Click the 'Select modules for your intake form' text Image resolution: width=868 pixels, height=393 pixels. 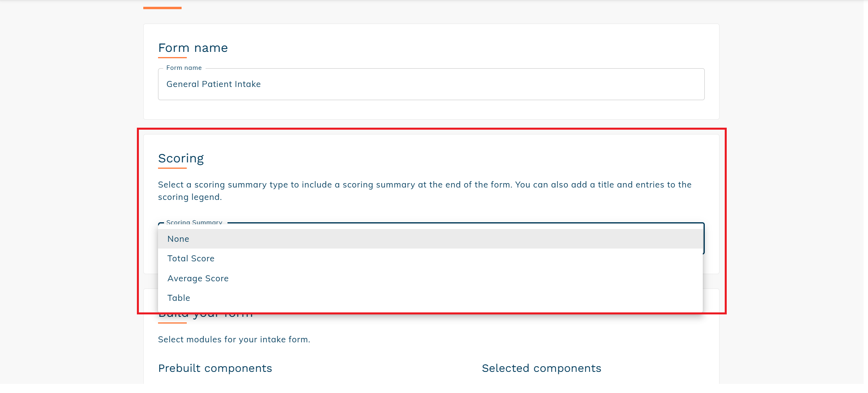pyautogui.click(x=234, y=340)
